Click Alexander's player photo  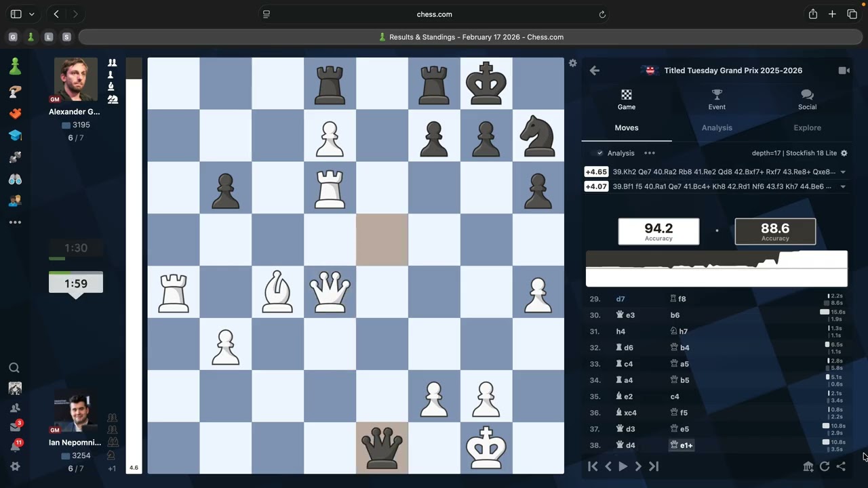click(x=75, y=80)
